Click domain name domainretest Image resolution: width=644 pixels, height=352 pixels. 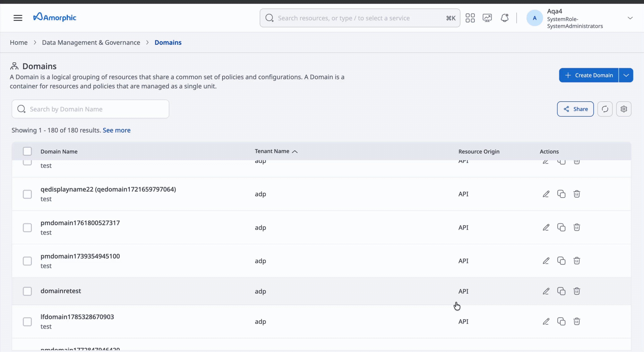click(61, 291)
